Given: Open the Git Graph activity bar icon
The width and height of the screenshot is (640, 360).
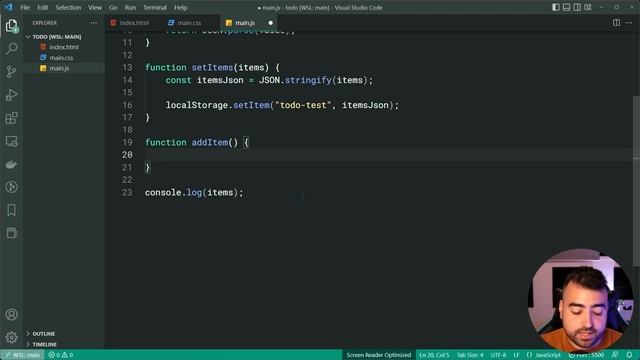Looking at the screenshot, I should coord(11,187).
